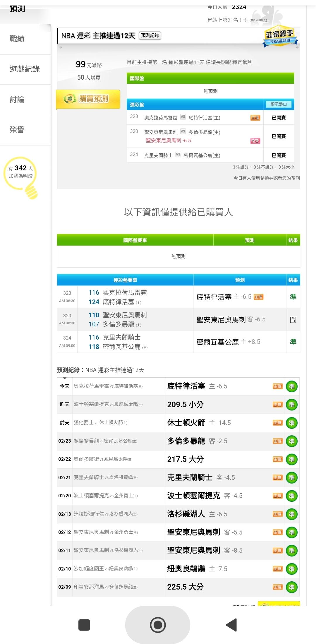The height and width of the screenshot is (644, 316).
Task: Click green 準 badge for 02/20 record
Action: (x=291, y=496)
